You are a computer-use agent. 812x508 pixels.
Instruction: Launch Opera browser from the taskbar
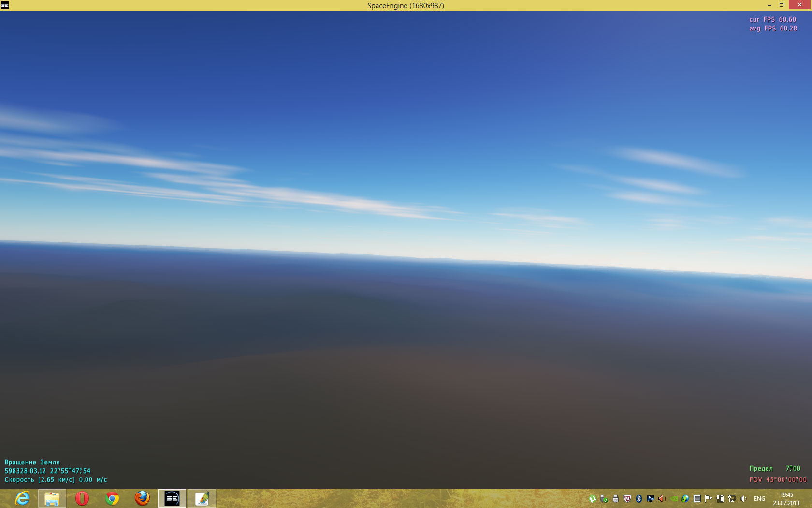[82, 498]
